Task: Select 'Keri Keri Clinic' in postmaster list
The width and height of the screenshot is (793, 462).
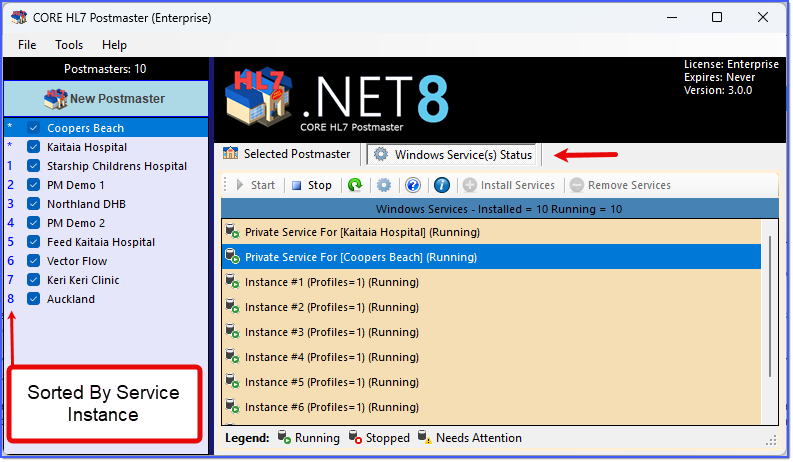Action: pyautogui.click(x=83, y=280)
